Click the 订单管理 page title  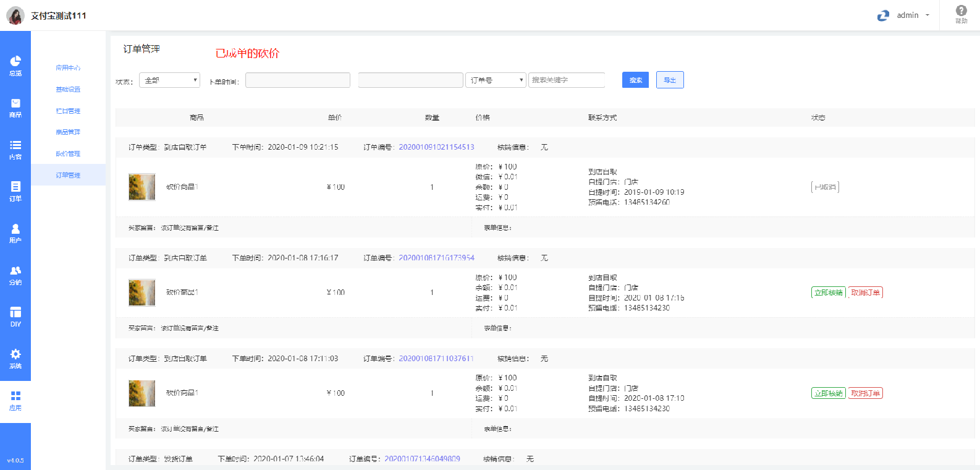[x=142, y=49]
